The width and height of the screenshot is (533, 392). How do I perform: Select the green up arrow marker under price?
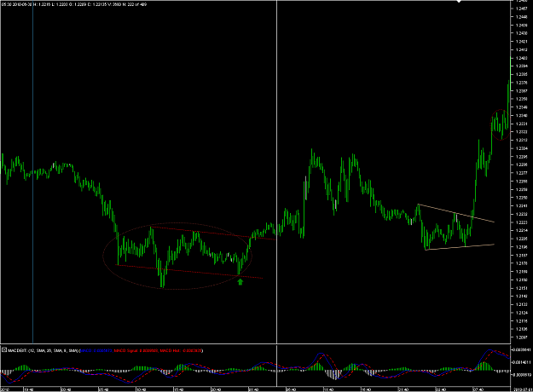click(240, 281)
